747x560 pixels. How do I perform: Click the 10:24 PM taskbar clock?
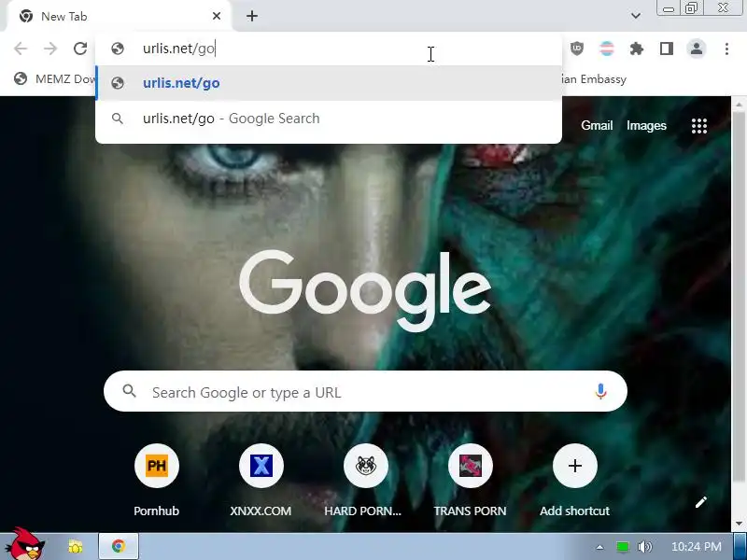696,547
